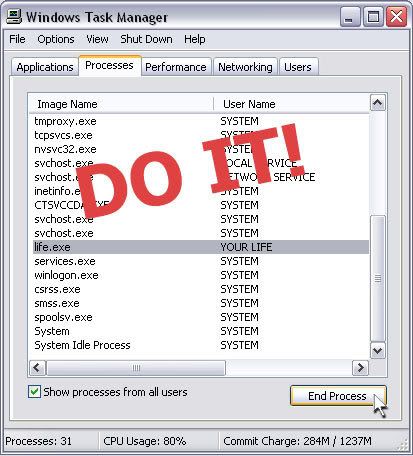Screen dimensions: 413x456
Task: Open the Options menu
Action: coord(56,39)
